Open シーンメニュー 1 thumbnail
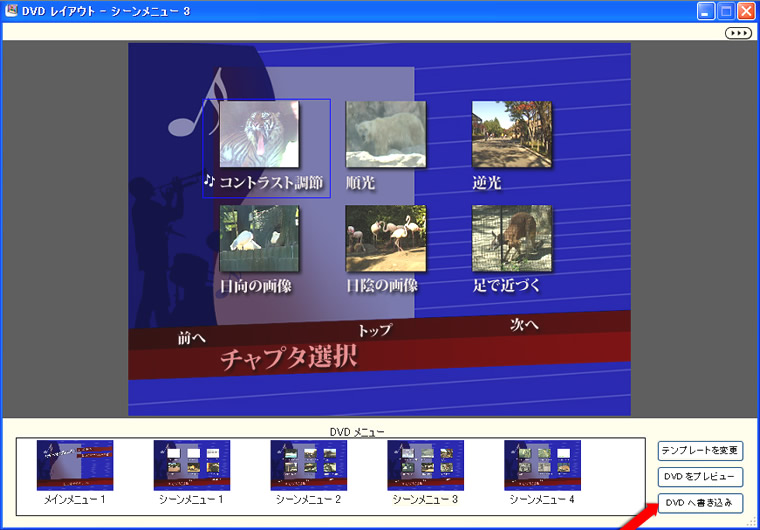760x530 pixels. point(192,466)
